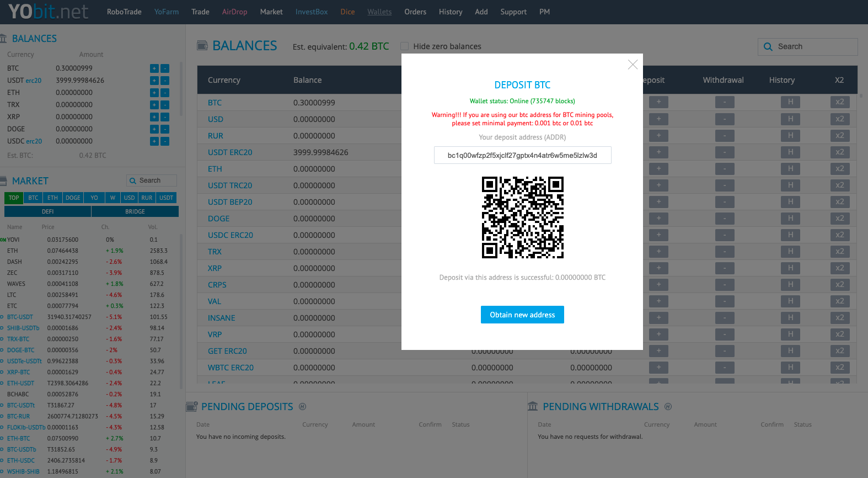Click history H icon in RUR row
This screenshot has width=868, height=478.
click(790, 135)
